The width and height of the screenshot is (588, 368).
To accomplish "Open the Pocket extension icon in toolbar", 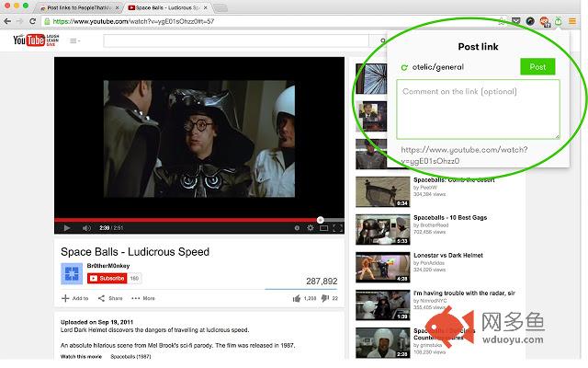I will tap(516, 21).
